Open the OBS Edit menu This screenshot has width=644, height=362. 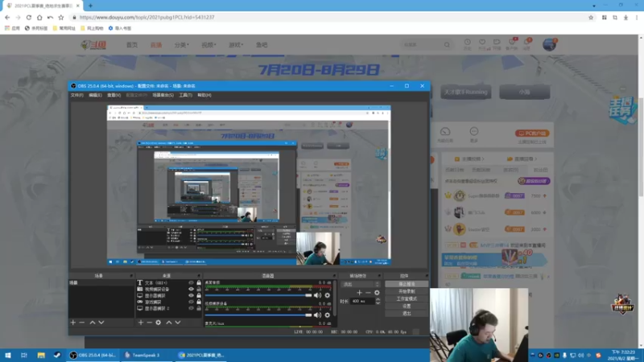click(x=95, y=95)
